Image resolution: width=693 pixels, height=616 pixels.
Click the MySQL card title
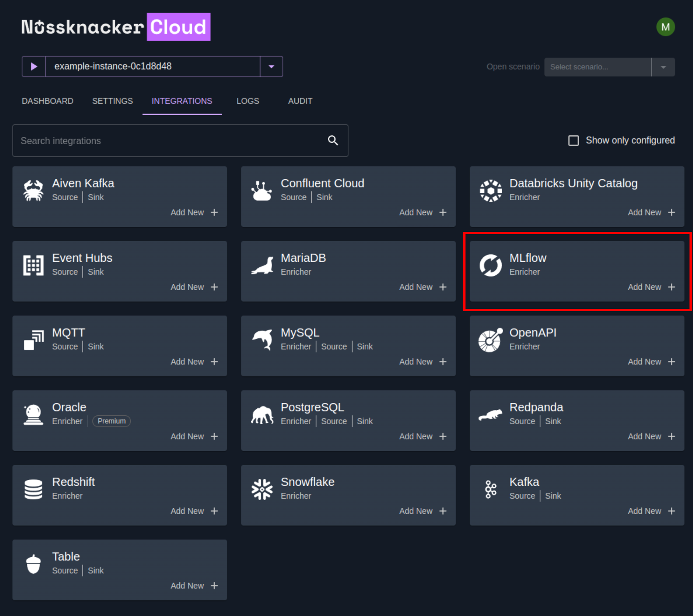pyautogui.click(x=300, y=332)
